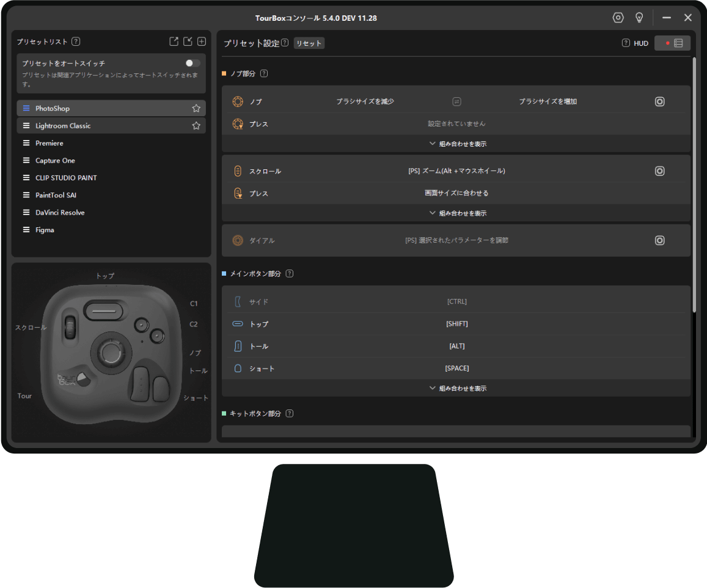Favorite the PhotoShop preset with star
707x588 pixels.
[196, 108]
